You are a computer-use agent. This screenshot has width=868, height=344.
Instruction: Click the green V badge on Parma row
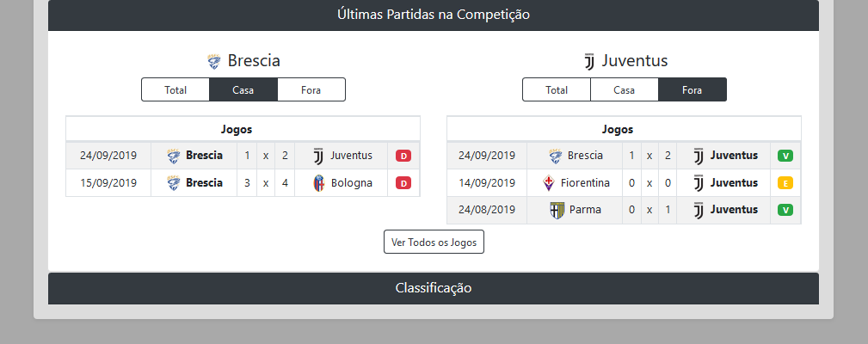click(785, 210)
